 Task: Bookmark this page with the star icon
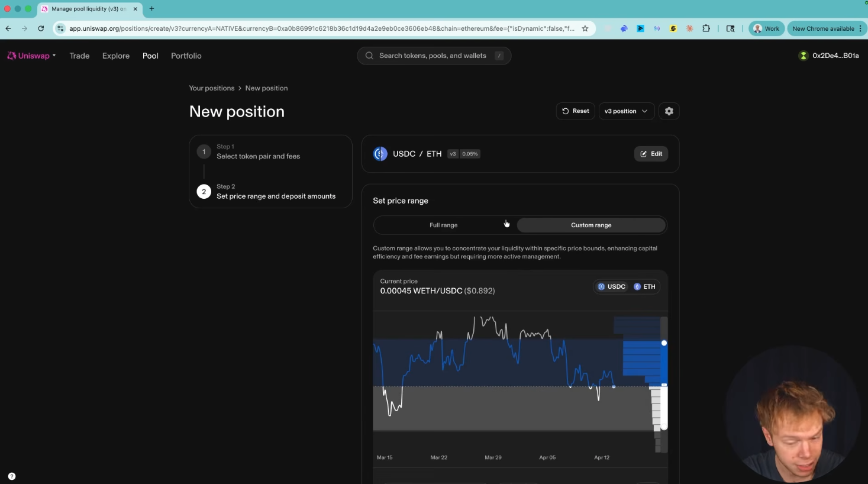click(585, 28)
